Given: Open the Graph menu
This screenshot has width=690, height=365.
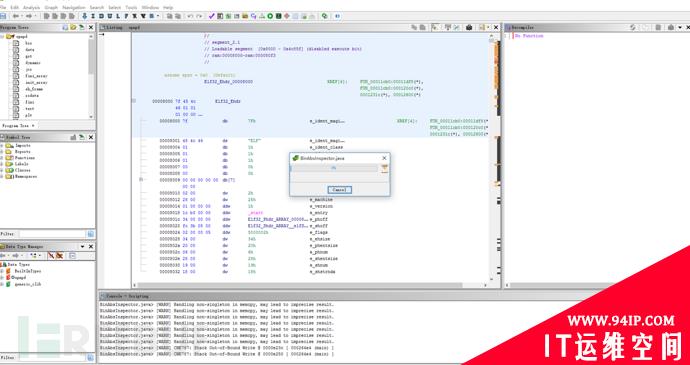Looking at the screenshot, I should [x=51, y=7].
